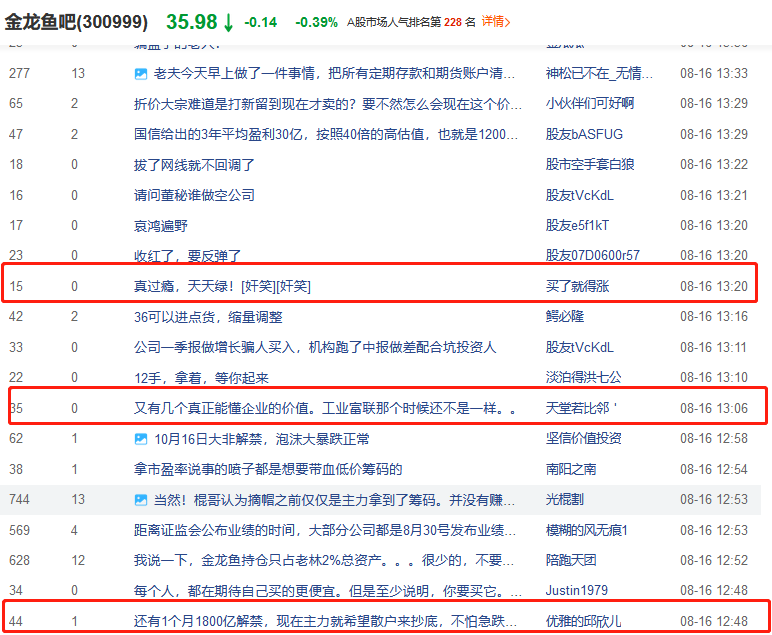The width and height of the screenshot is (772, 635).
Task: Visit author 股友e5f1kT profile
Action: click(578, 225)
